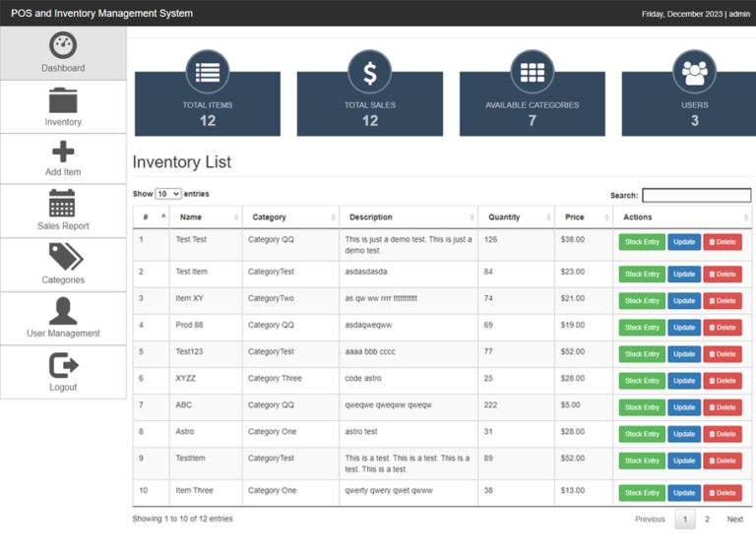Open User Management person icon
The height and width of the screenshot is (556, 756).
63,311
